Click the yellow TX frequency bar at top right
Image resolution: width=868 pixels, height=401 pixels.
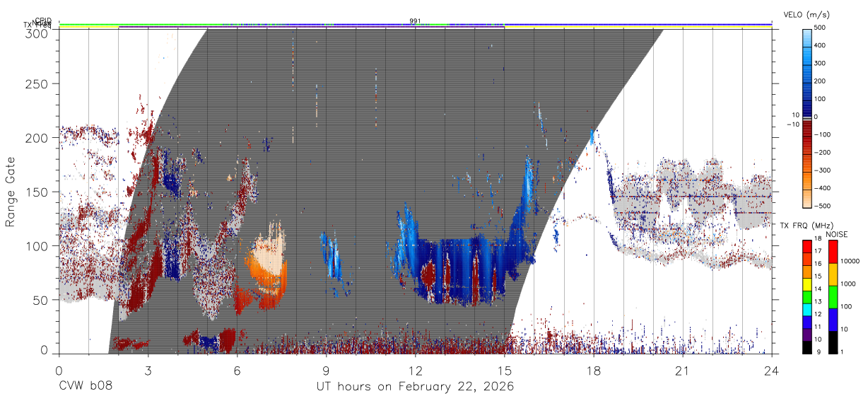tap(638, 28)
